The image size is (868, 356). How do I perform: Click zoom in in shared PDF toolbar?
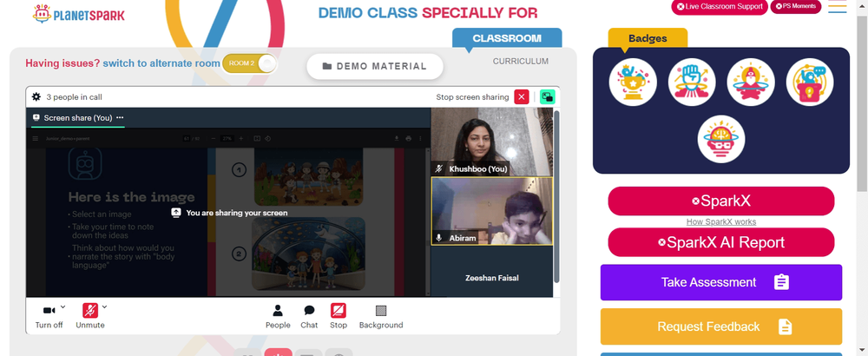(240, 138)
